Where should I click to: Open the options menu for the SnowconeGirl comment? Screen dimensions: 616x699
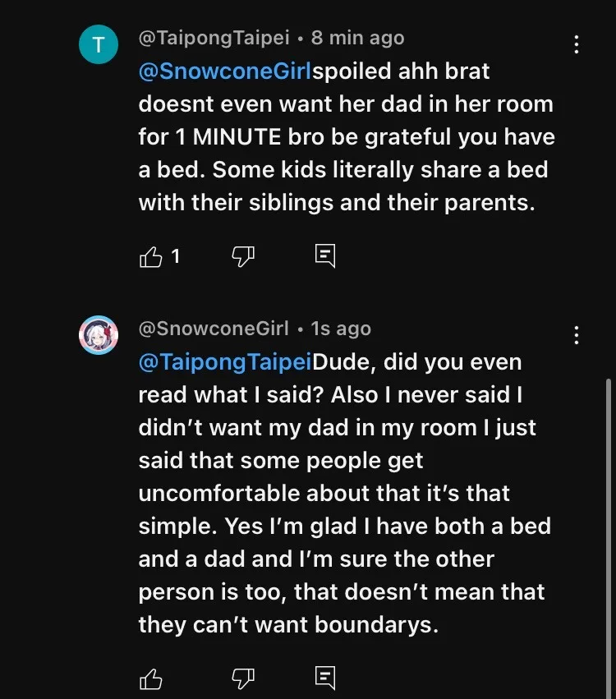tap(577, 334)
